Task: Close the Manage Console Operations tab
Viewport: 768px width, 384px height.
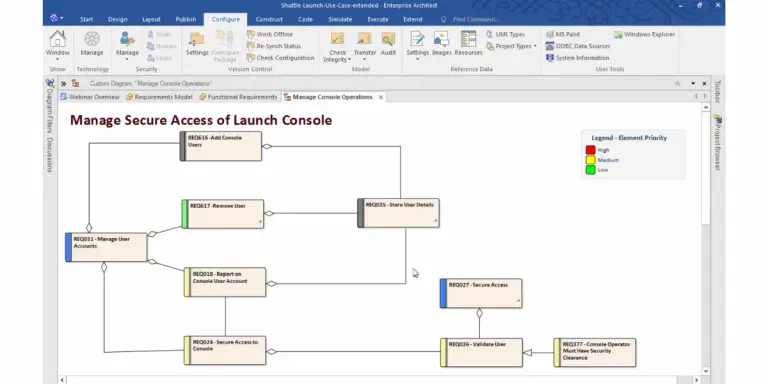Action: click(381, 97)
